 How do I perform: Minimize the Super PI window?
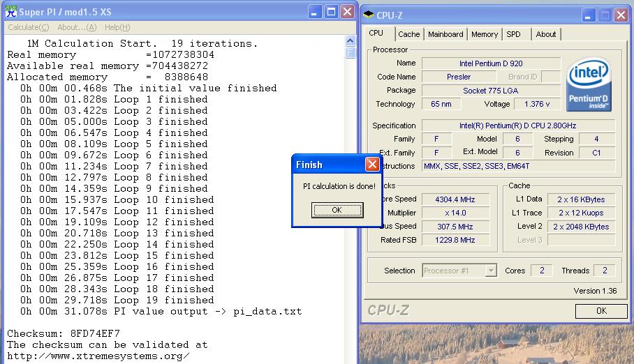(315, 12)
